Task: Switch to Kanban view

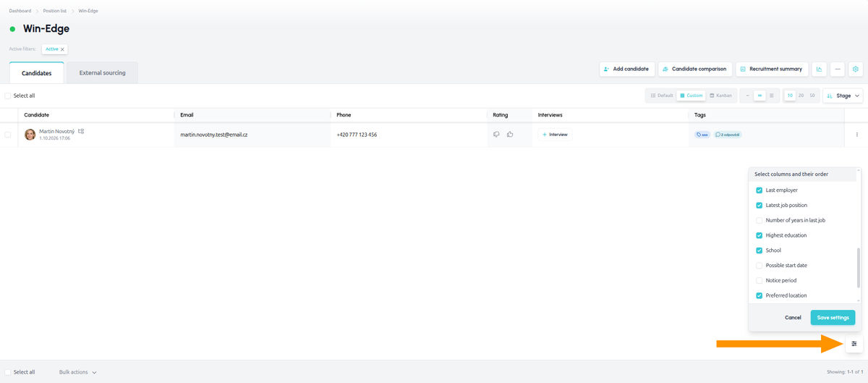Action: [x=721, y=96]
